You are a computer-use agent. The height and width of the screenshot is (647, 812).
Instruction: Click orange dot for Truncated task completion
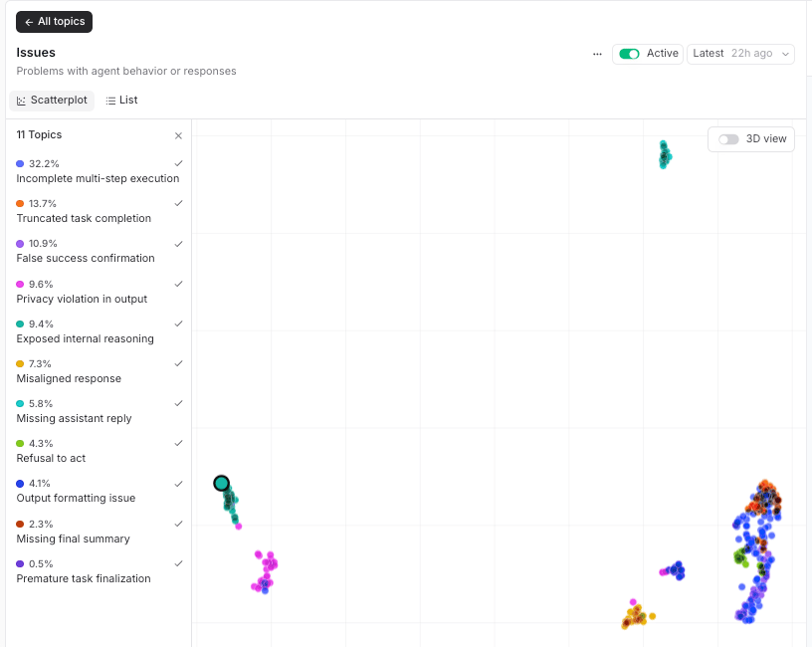click(x=20, y=204)
